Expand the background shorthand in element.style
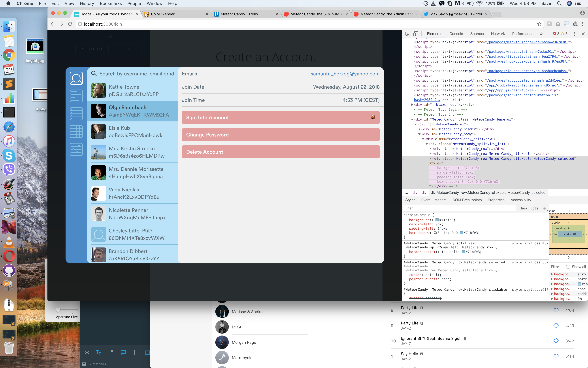Viewport: 588px width, 368px height. click(x=433, y=220)
